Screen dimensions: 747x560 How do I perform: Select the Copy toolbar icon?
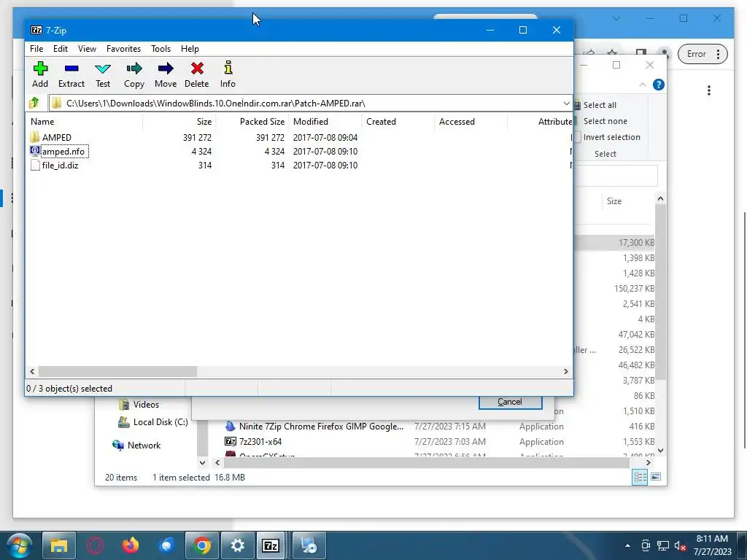[x=134, y=74]
